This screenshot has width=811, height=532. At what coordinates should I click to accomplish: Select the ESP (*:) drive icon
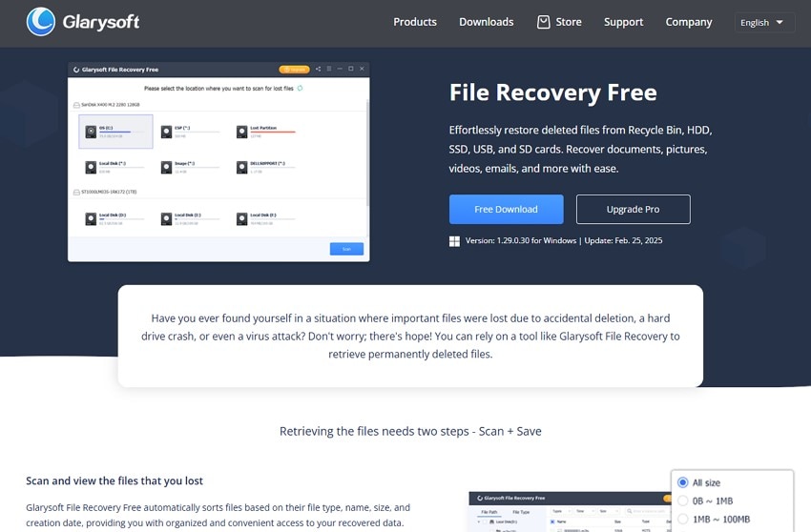[166, 132]
